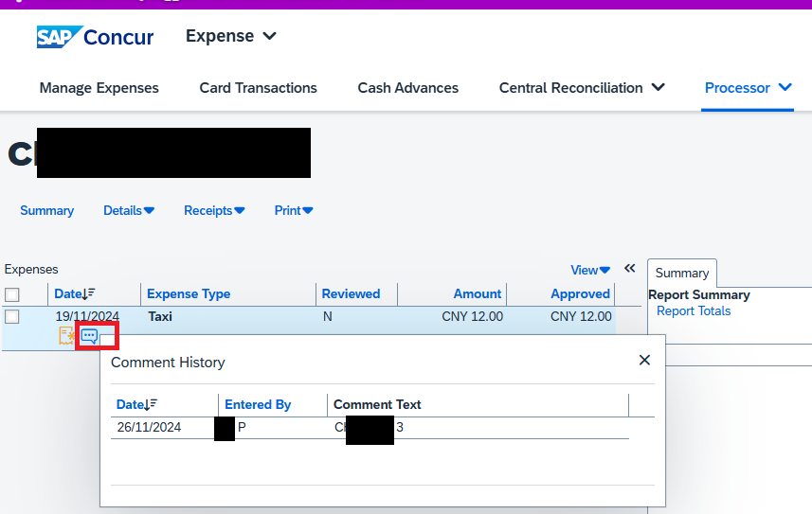Click the comment bubble icon on the Taxi row
Screen dimensions: 812x514
[x=89, y=336]
